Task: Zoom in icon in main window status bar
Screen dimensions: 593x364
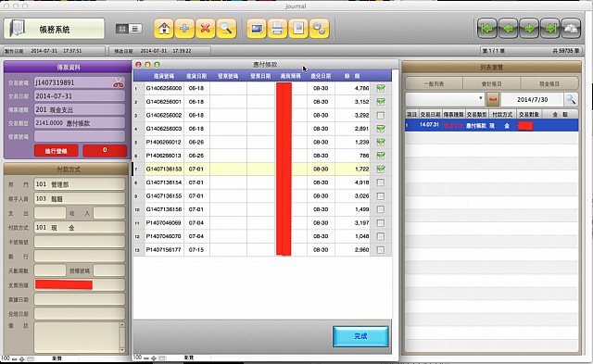Action: point(22,358)
